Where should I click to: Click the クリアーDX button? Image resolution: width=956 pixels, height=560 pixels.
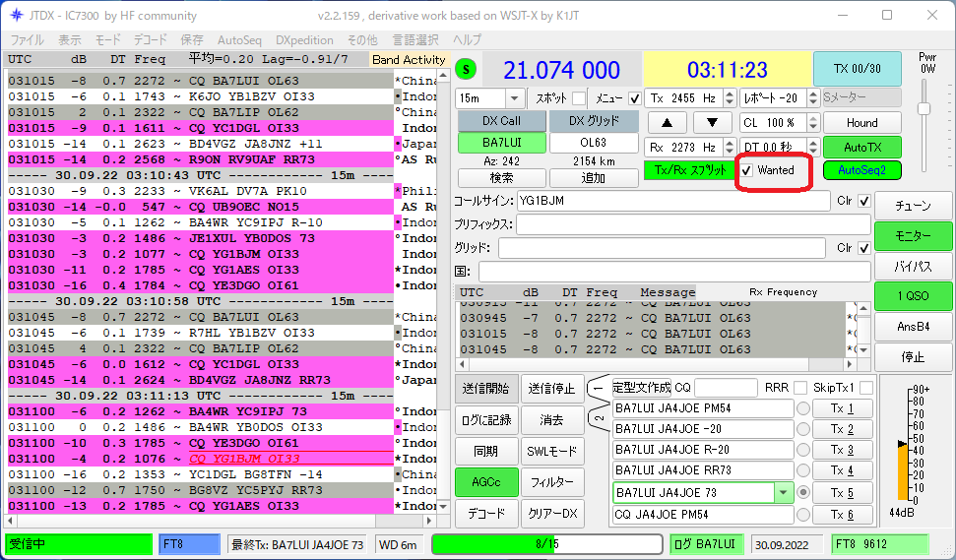(551, 513)
